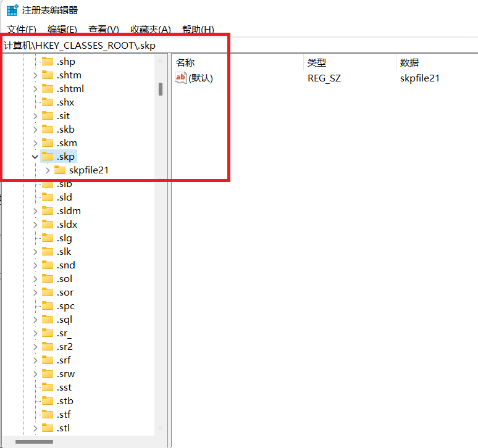Open the 查看(V) menu
Viewport: 478px width, 448px height.
click(104, 29)
